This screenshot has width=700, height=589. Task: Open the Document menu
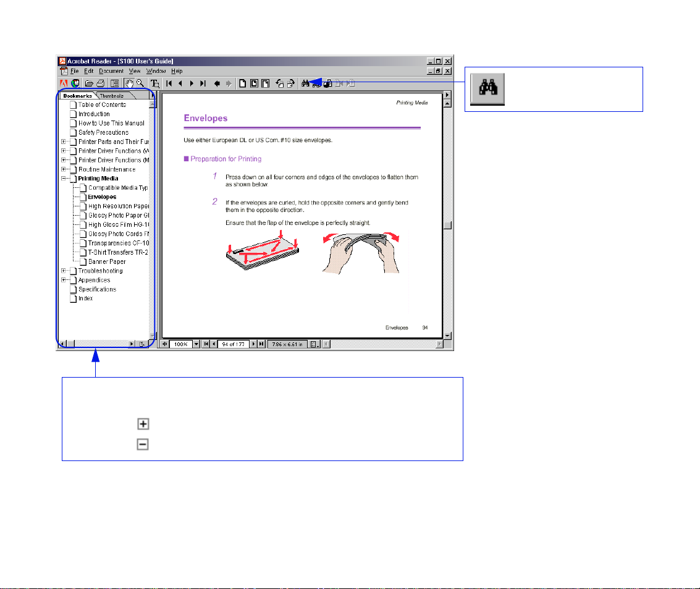[x=111, y=71]
